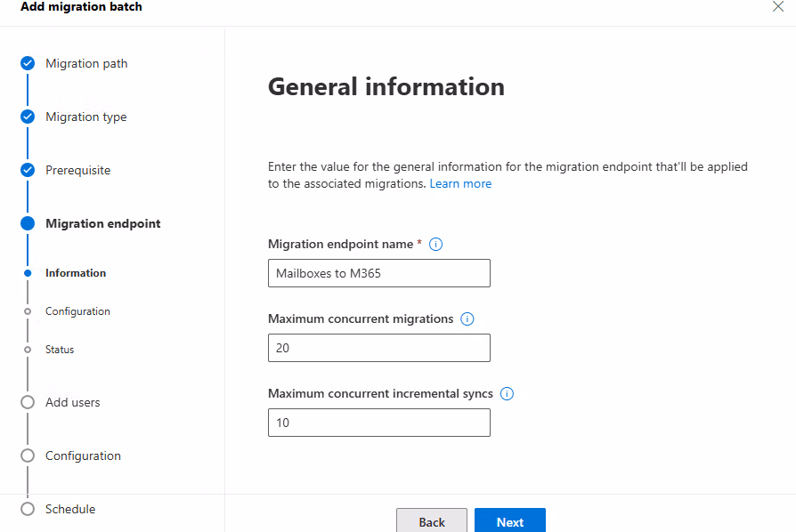This screenshot has height=532, width=796.
Task: Go to the Migration type step
Action: pyautogui.click(x=85, y=117)
